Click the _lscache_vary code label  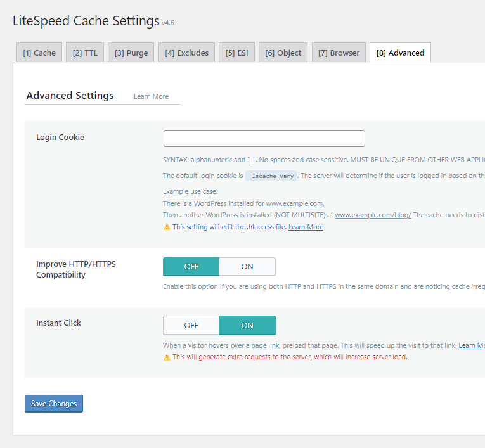[271, 176]
